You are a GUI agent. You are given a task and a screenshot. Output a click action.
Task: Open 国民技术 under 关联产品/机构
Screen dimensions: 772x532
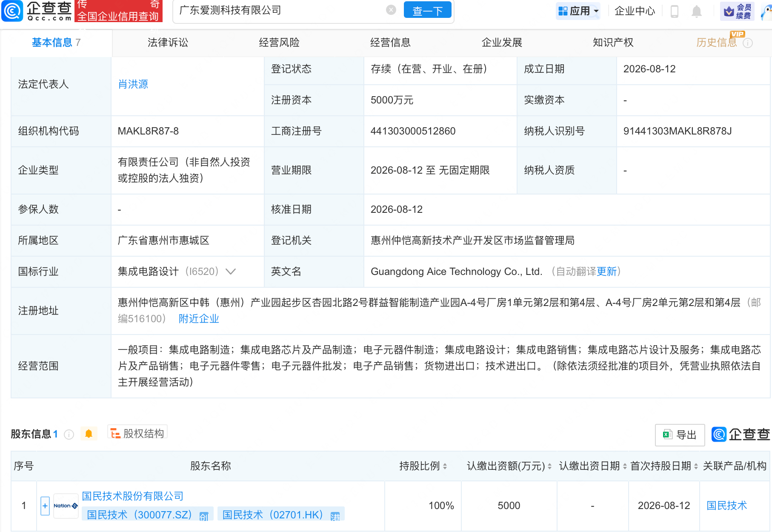[727, 506]
